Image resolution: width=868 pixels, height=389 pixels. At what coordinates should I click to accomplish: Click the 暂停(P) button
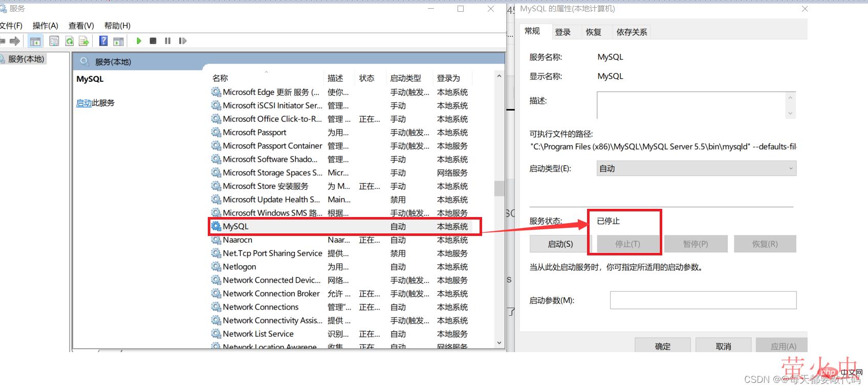pos(696,244)
